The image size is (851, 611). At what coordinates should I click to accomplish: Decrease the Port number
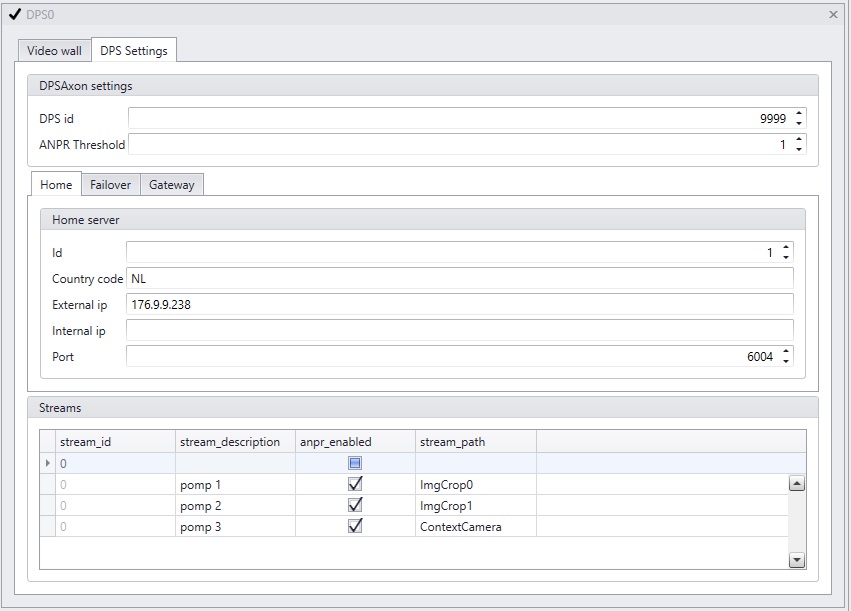pos(786,361)
